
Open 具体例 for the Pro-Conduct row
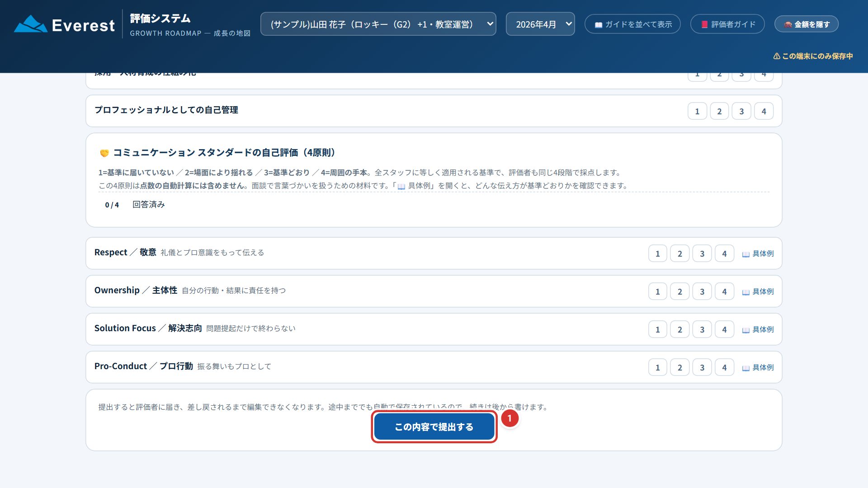[x=758, y=367]
